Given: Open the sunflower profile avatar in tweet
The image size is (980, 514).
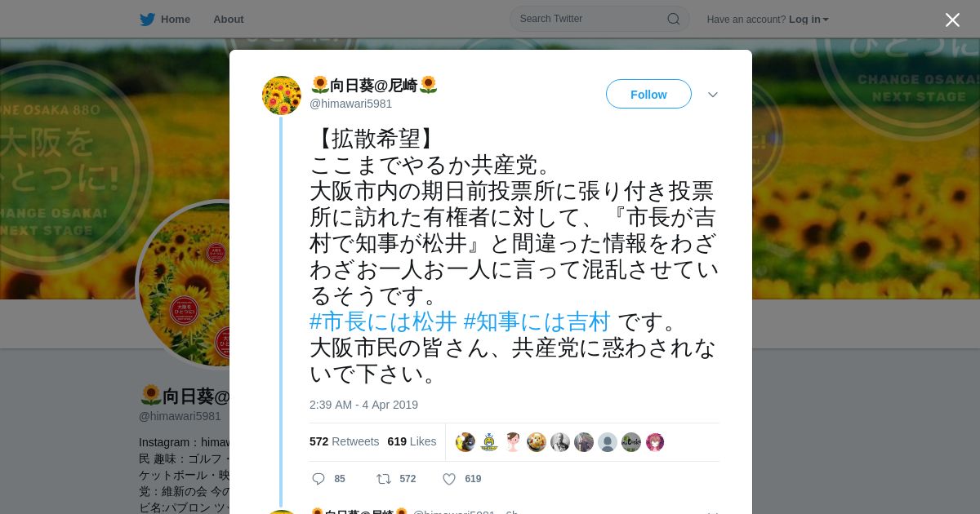Looking at the screenshot, I should (x=282, y=95).
